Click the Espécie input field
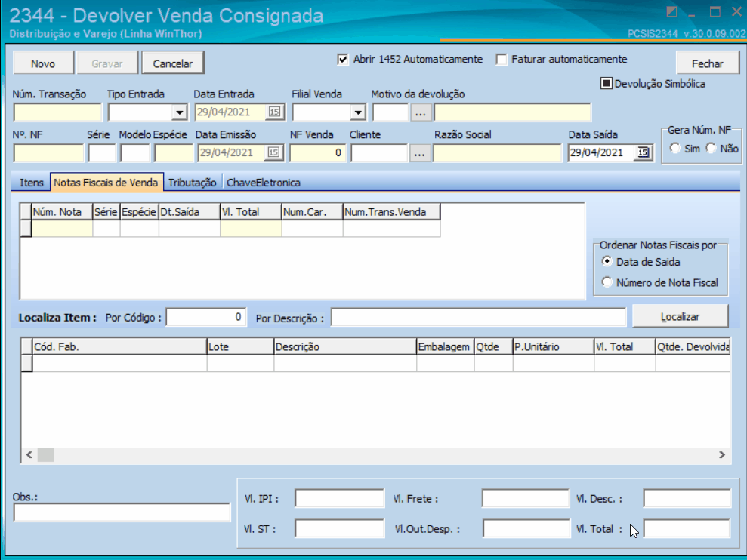The height and width of the screenshot is (560, 747). [174, 153]
